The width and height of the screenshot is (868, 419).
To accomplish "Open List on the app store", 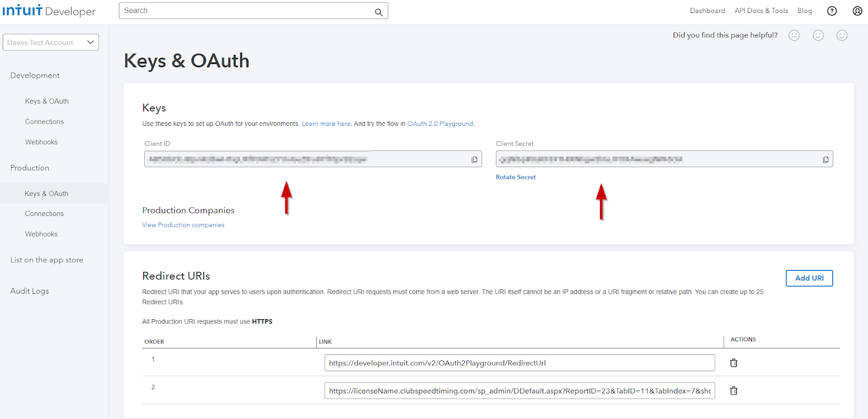I will click(x=47, y=260).
